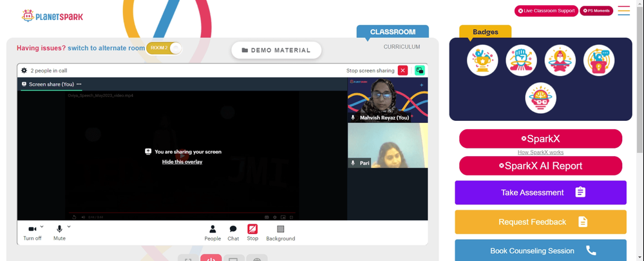Click Take Assessment button
Viewport: 644px width, 261px height.
tap(540, 193)
